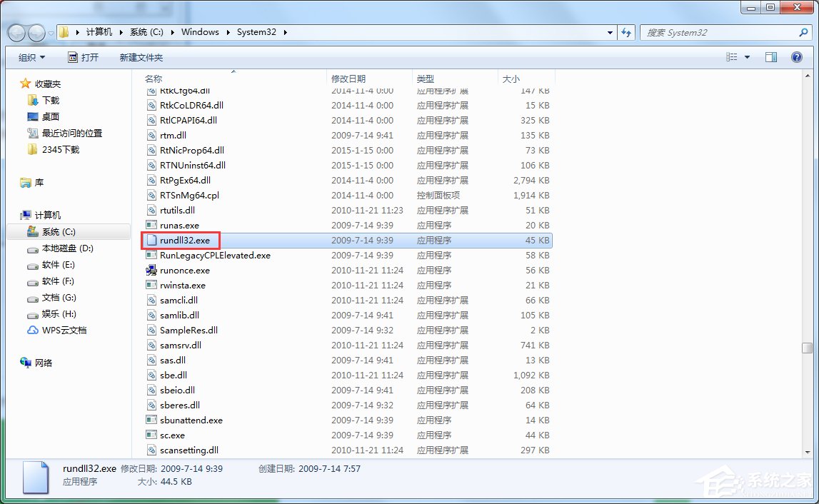This screenshot has height=504, width=819.
Task: Open the address bar history dropdown
Action: click(x=609, y=32)
